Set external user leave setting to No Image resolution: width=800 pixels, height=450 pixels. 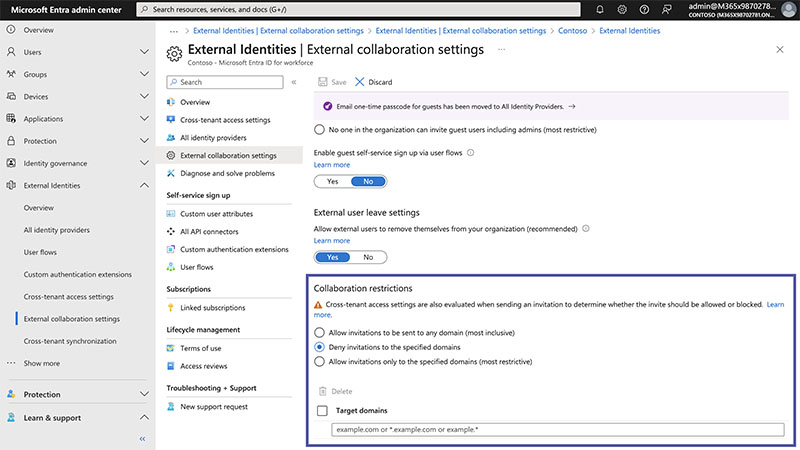click(368, 257)
